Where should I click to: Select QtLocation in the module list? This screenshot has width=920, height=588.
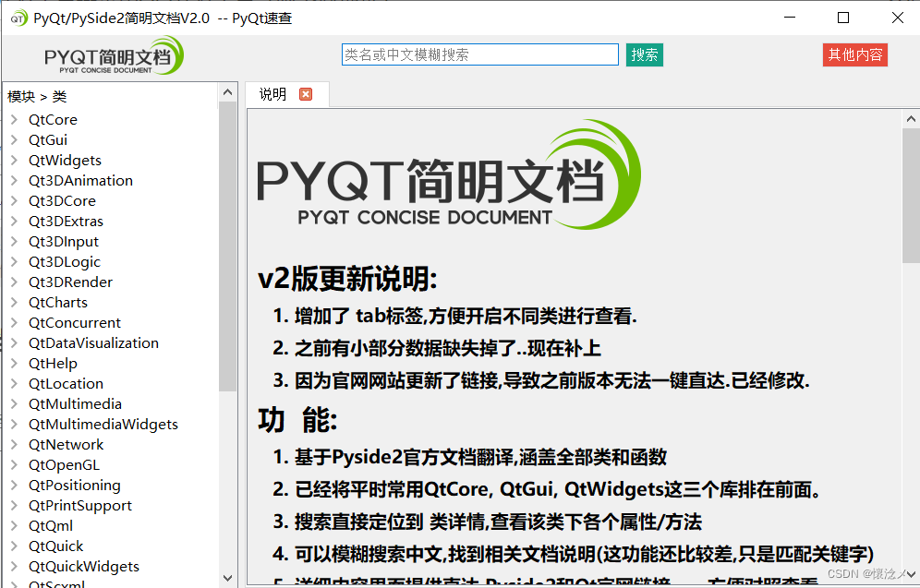click(66, 384)
